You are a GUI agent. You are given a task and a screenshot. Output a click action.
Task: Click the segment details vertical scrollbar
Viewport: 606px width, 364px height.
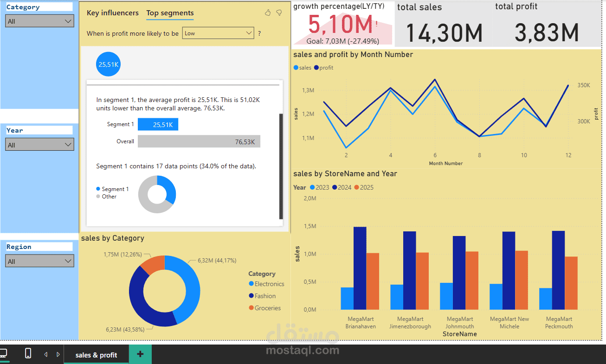point(281,166)
